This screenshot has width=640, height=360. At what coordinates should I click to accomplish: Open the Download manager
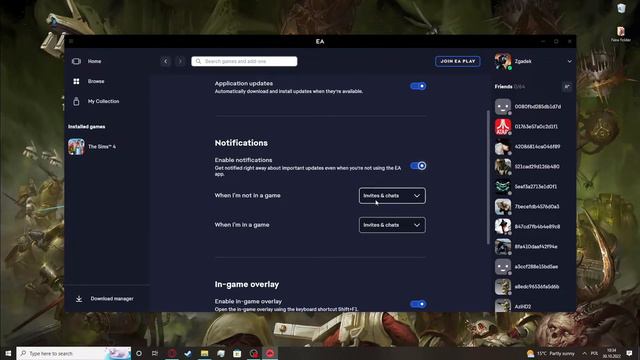tap(112, 299)
